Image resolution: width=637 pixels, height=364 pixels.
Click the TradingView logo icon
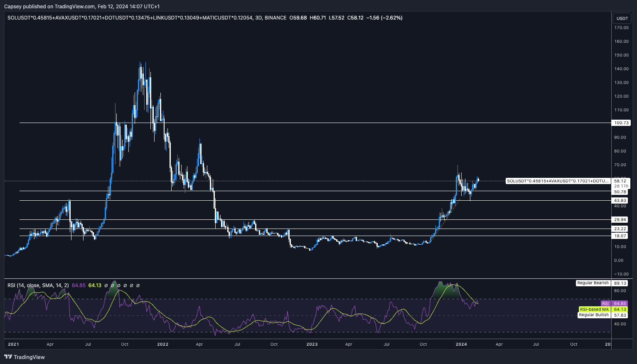click(x=8, y=357)
